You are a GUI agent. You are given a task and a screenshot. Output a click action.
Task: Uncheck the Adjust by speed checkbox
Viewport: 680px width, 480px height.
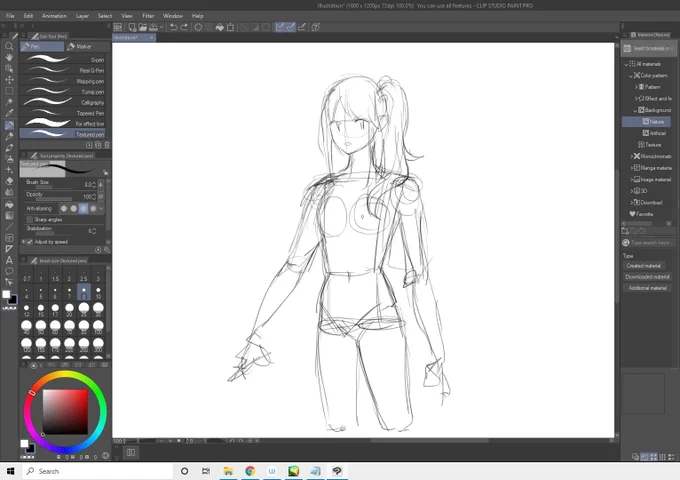[x=29, y=242]
